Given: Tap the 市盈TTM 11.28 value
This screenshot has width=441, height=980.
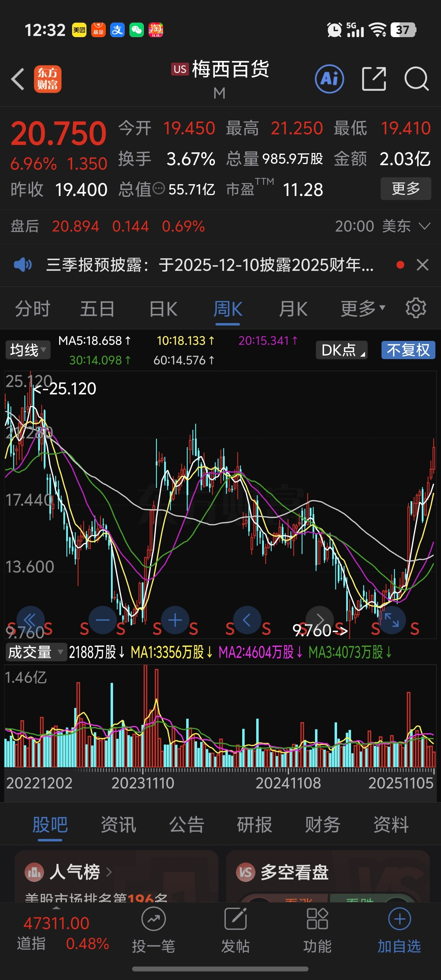Looking at the screenshot, I should (x=303, y=189).
